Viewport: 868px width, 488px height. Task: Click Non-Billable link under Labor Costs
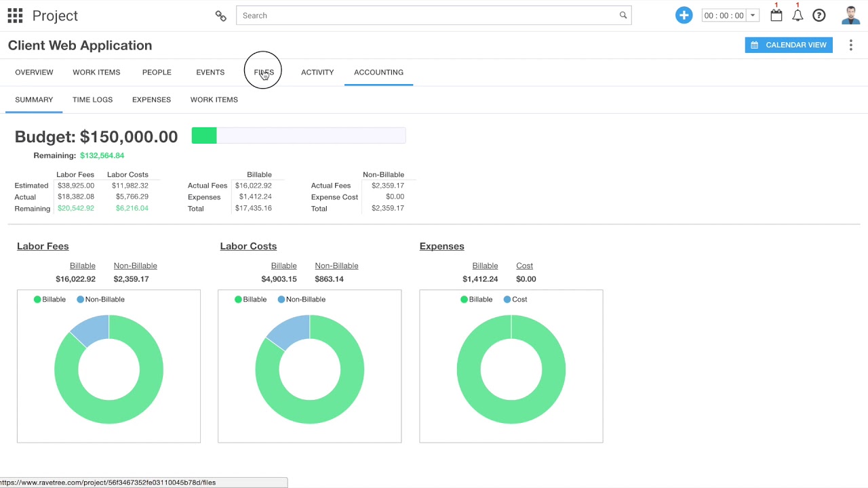point(336,266)
